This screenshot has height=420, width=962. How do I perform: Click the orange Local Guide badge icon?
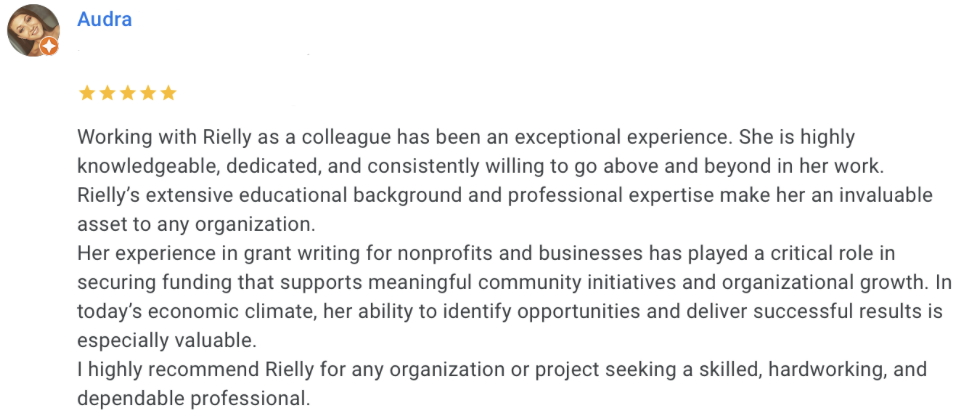(49, 47)
